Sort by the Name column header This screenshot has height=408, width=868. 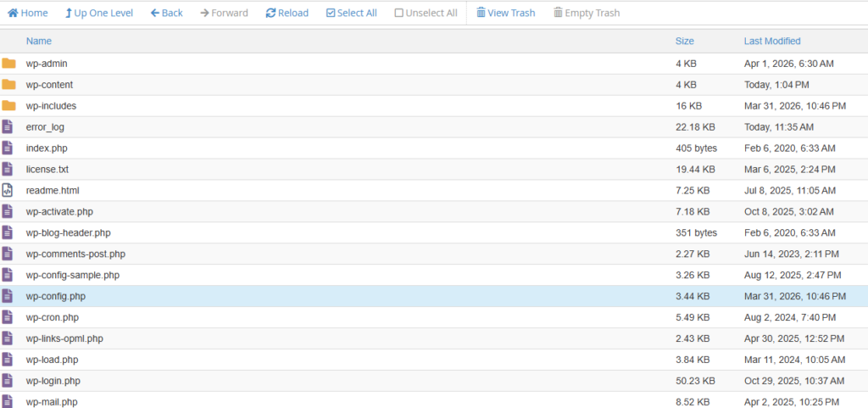(x=39, y=41)
